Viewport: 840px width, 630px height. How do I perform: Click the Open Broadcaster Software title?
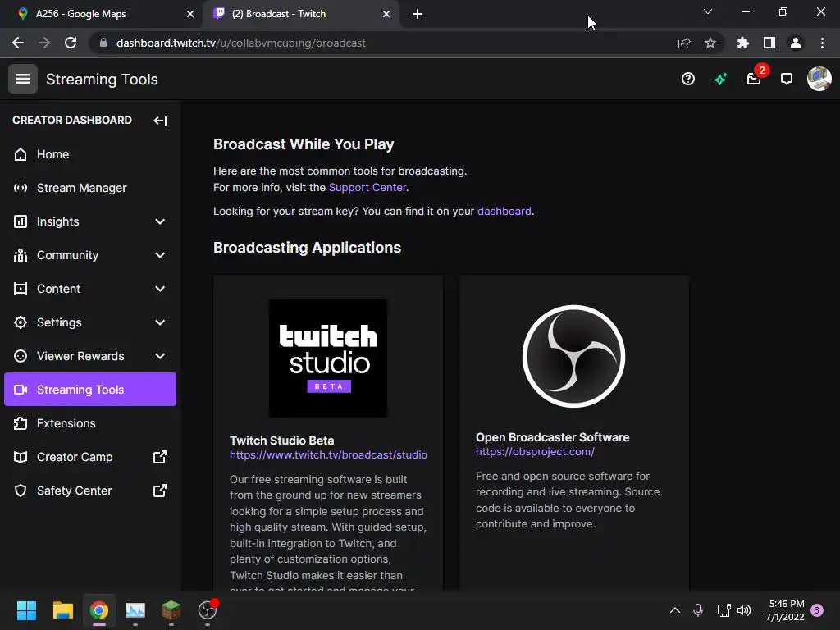(552, 437)
